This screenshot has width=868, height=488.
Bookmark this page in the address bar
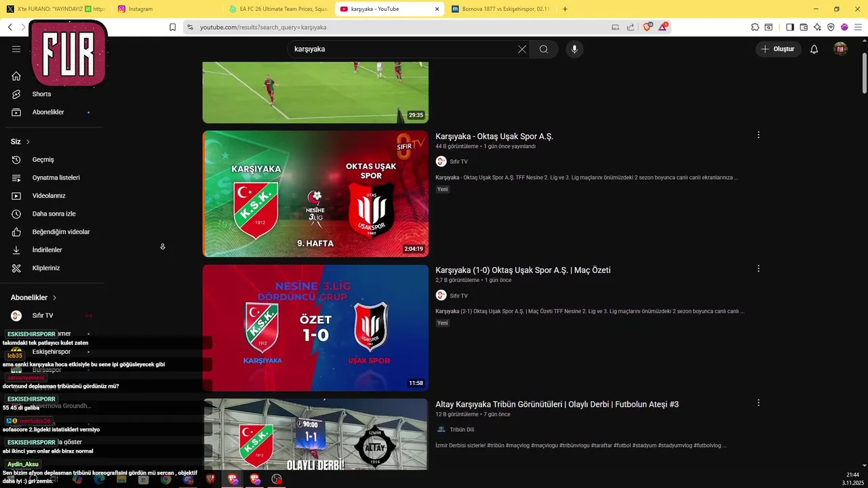tap(172, 27)
